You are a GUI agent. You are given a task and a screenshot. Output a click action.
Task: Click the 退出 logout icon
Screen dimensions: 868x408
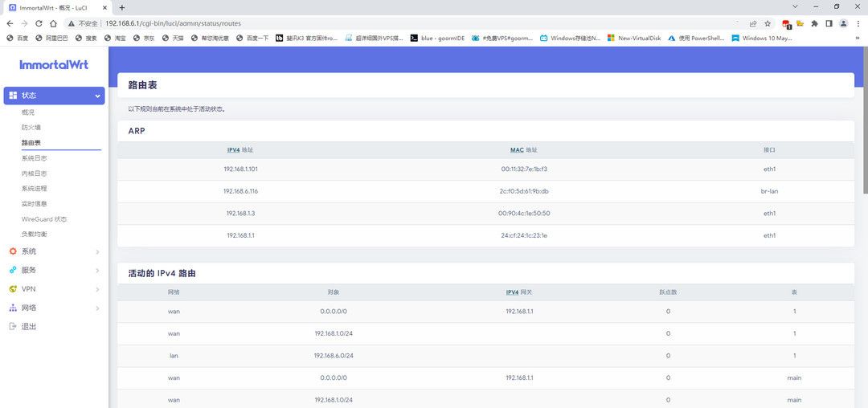13,327
